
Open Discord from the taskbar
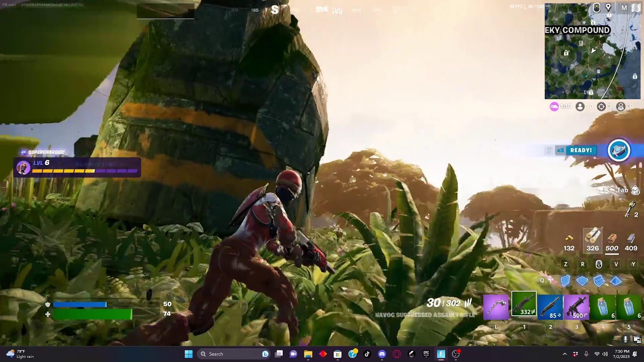(382, 354)
